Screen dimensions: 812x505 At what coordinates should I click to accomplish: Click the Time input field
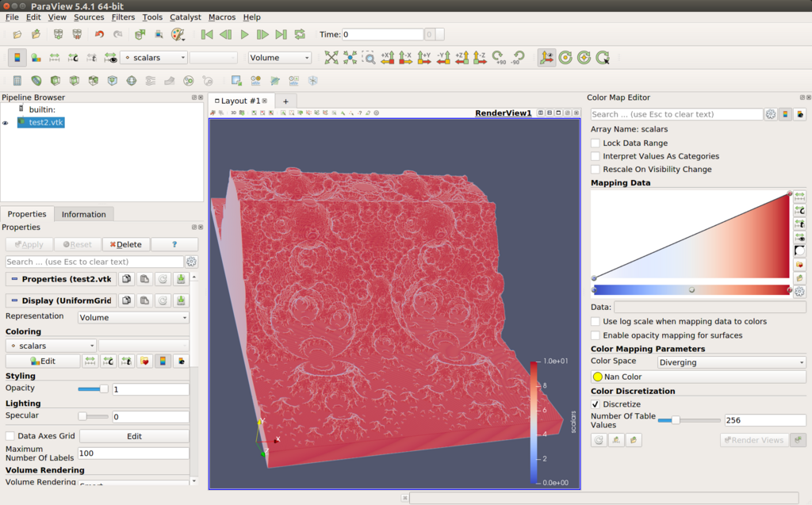pyautogui.click(x=382, y=35)
